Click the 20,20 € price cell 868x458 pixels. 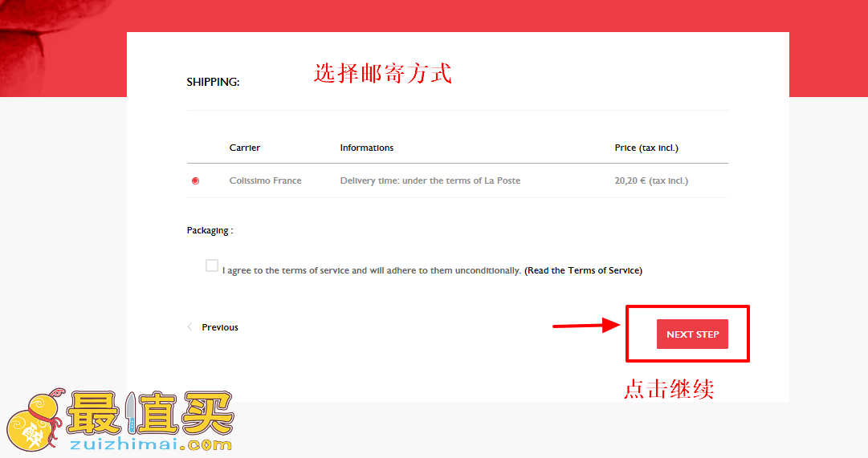(x=651, y=181)
